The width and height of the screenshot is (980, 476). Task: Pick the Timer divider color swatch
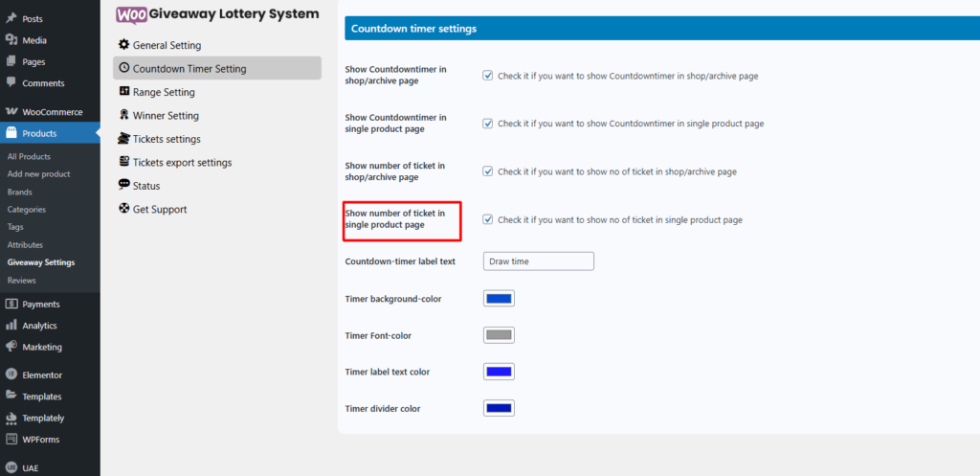(x=499, y=408)
